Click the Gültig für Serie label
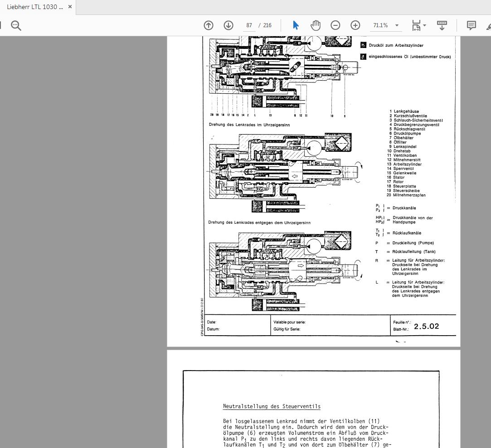Screen dimensions: 491x448 pyautogui.click(x=287, y=329)
